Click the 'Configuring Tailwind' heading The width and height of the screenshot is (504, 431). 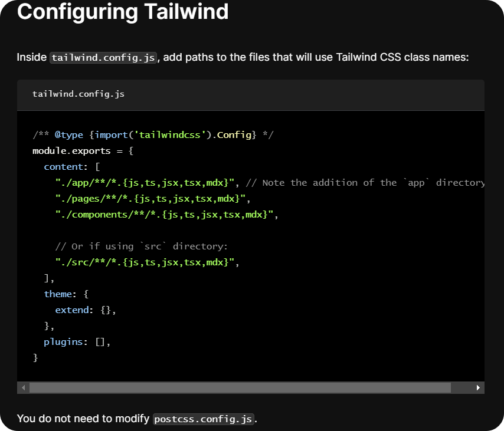coord(123,12)
